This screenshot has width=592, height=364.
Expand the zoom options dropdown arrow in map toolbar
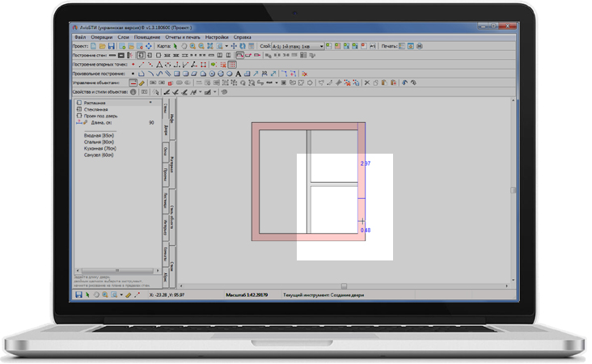[226, 46]
